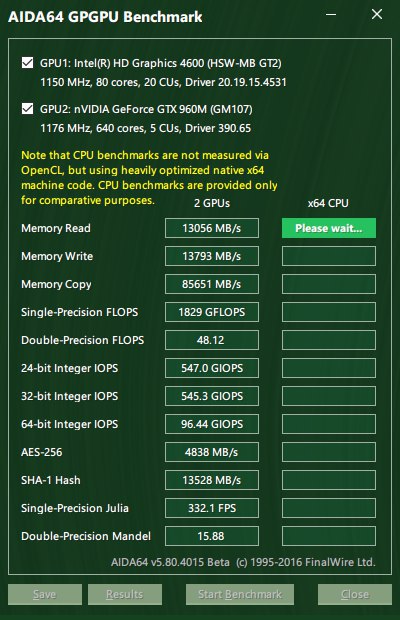Click the x64 CPU column header
The image size is (400, 620).
[x=328, y=203]
